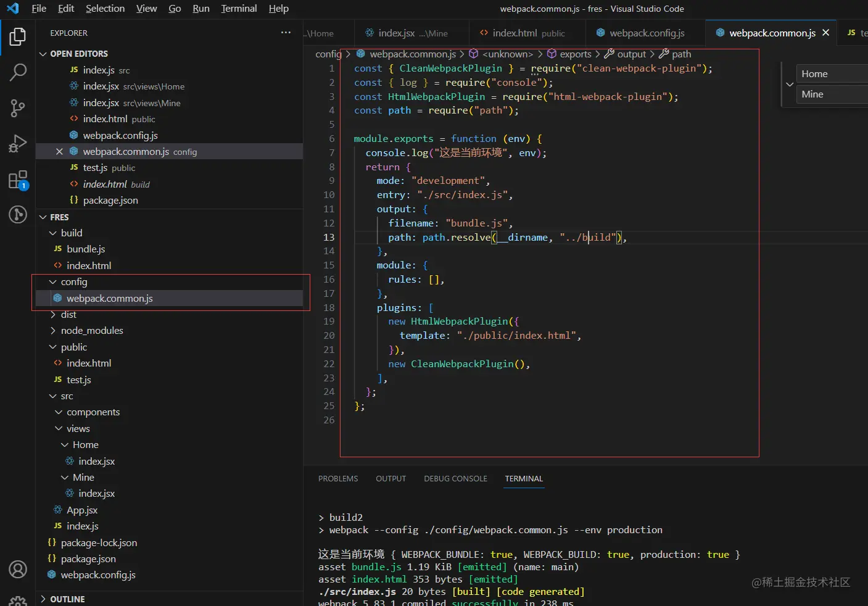The image size is (868, 606).
Task: Collapse the public folder
Action: point(53,347)
